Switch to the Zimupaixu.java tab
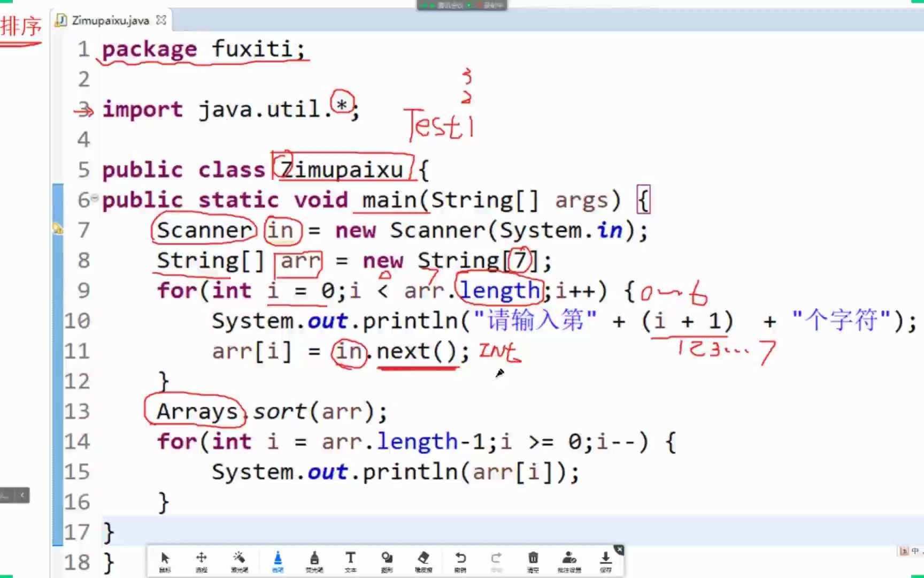The height and width of the screenshot is (578, 924). click(110, 20)
